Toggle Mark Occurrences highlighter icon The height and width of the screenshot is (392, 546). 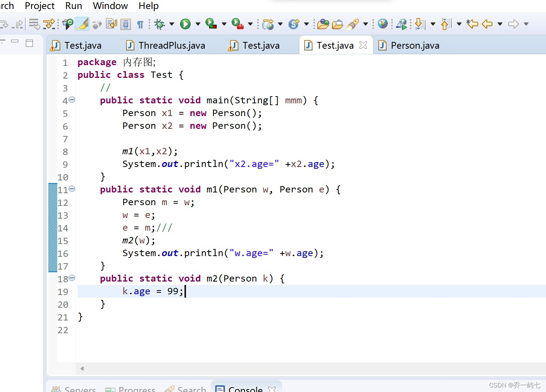coord(82,24)
